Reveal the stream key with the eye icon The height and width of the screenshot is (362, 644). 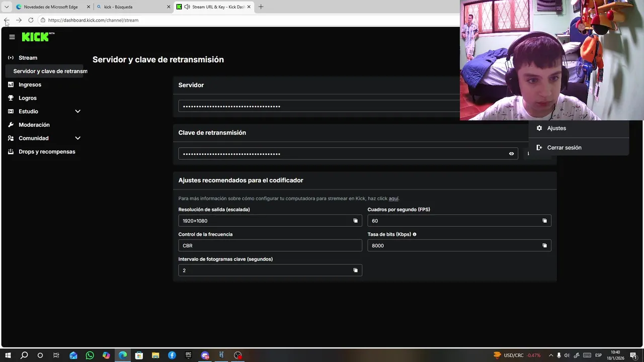(511, 154)
